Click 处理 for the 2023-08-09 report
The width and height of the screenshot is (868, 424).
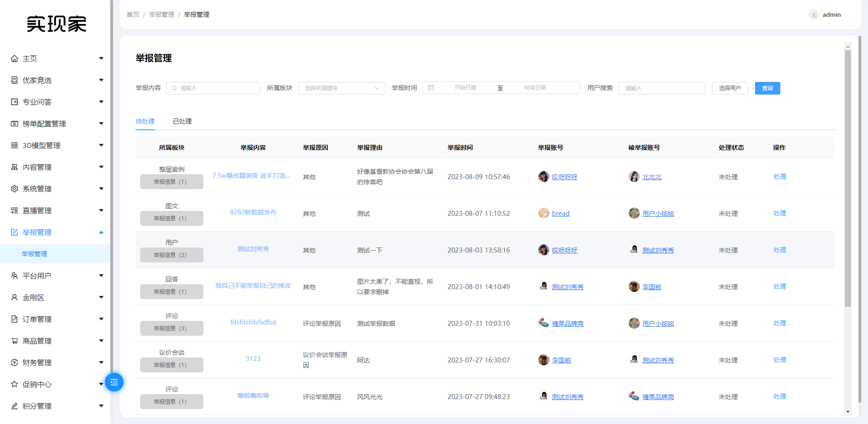coord(780,176)
